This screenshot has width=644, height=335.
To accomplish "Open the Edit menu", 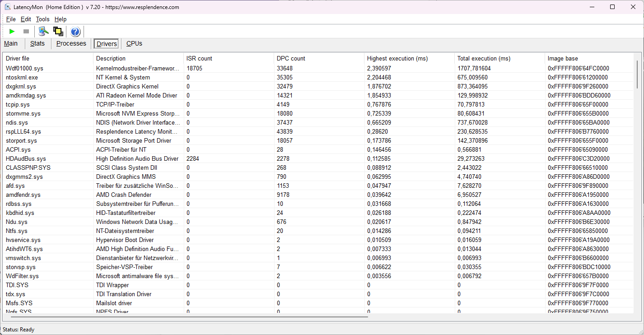I will point(26,19).
